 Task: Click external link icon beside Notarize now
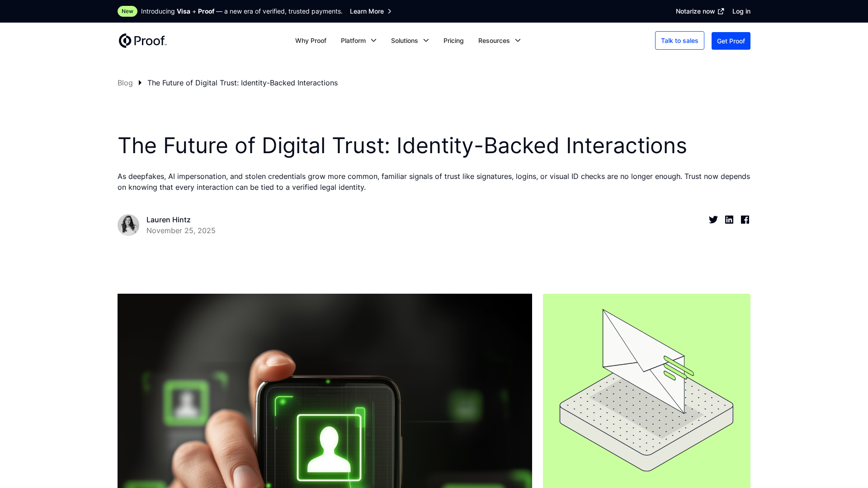click(721, 11)
